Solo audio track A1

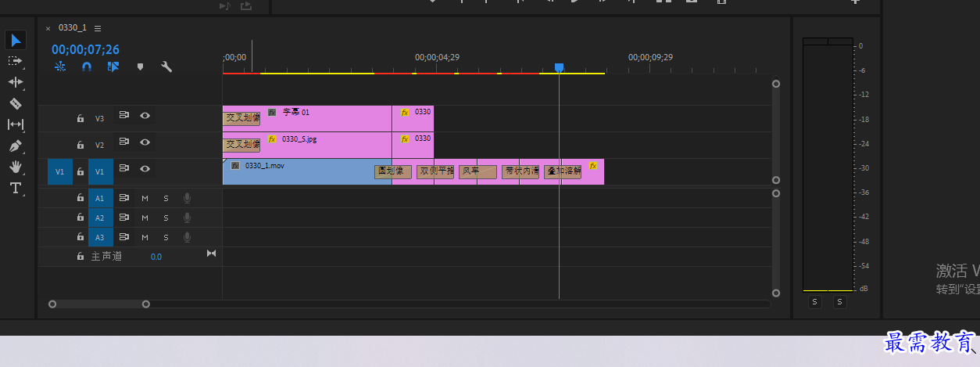click(166, 198)
